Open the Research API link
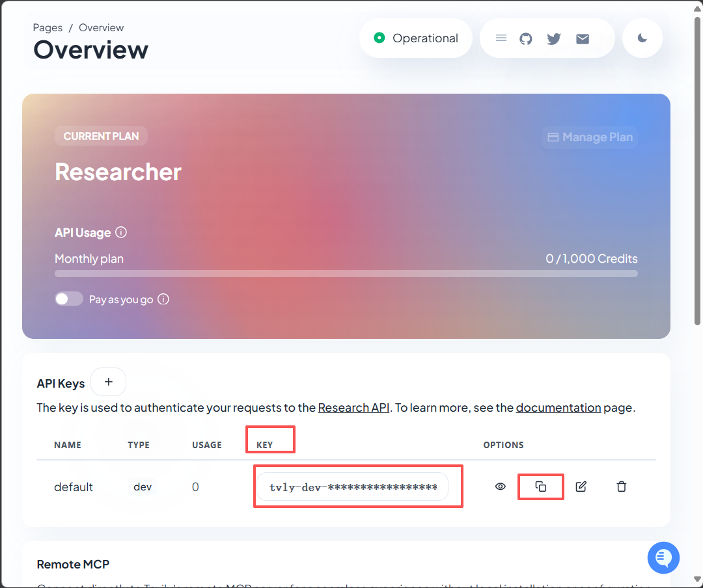This screenshot has height=588, width=703. (353, 407)
